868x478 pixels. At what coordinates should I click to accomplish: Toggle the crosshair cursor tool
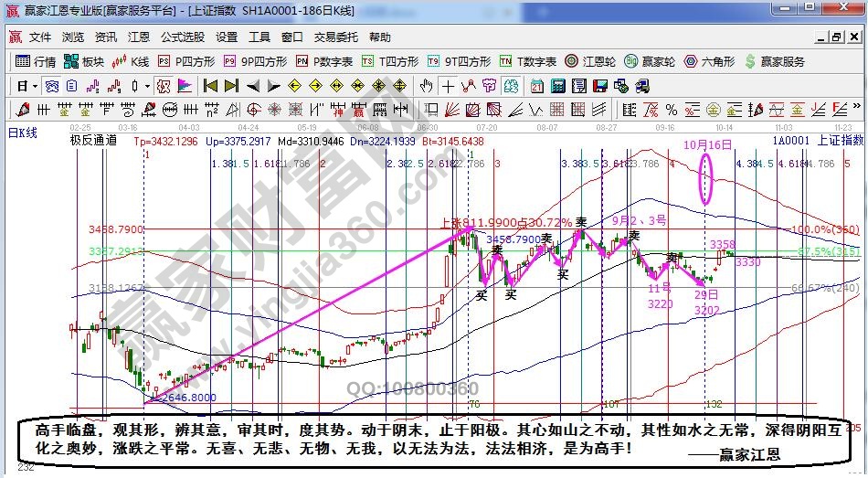point(448,86)
